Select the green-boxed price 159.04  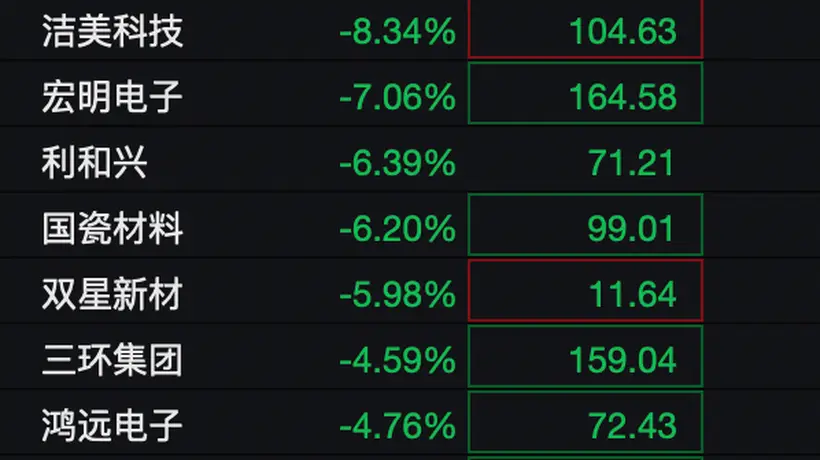585,356
